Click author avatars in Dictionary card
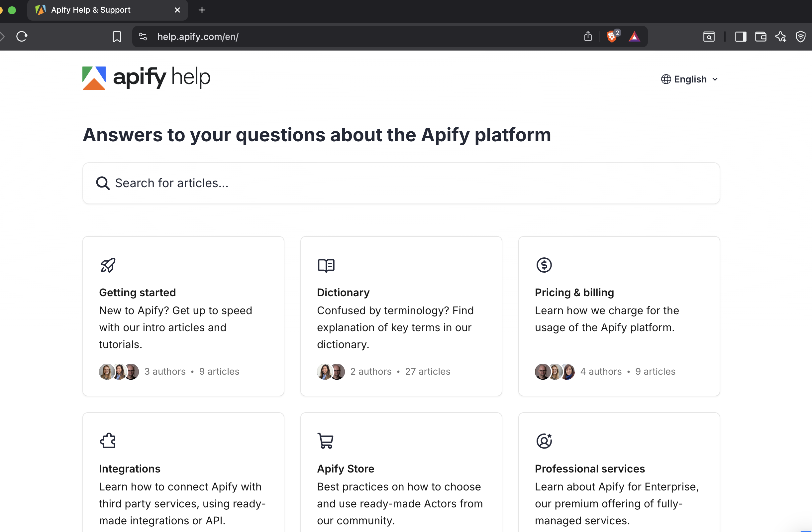The width and height of the screenshot is (812, 532). [x=331, y=371]
